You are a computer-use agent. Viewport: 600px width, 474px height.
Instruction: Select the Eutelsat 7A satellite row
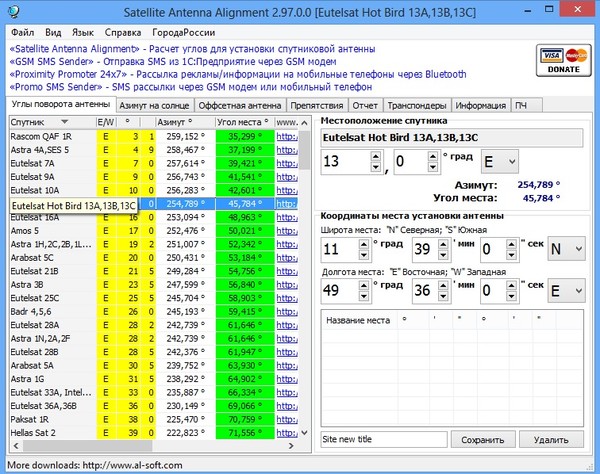click(153, 163)
